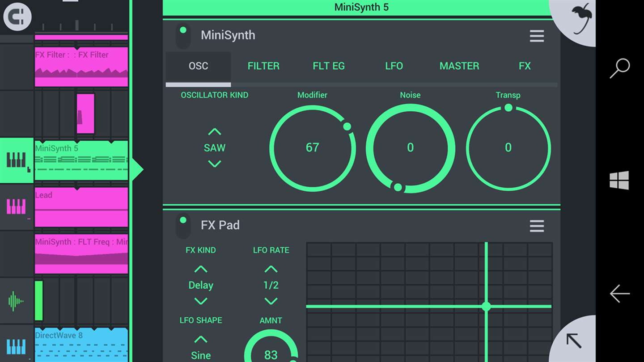Select previous oscillator kind above SAW
Viewport: 644px width, 362px height.
pyautogui.click(x=215, y=132)
